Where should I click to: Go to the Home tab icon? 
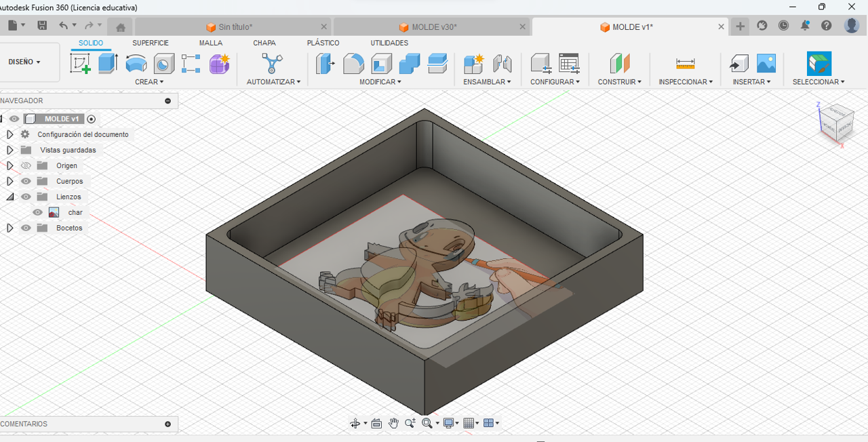[x=121, y=27]
